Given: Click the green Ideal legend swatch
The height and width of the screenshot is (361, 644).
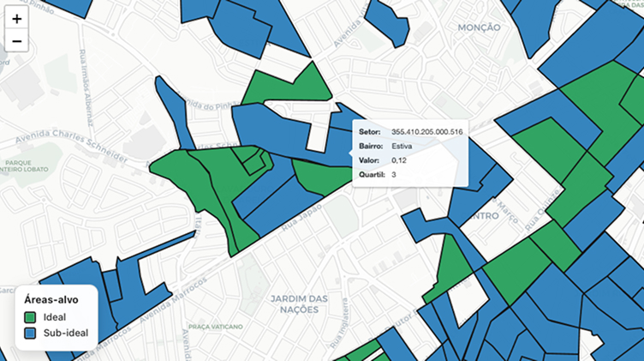Looking at the screenshot, I should tap(30, 318).
